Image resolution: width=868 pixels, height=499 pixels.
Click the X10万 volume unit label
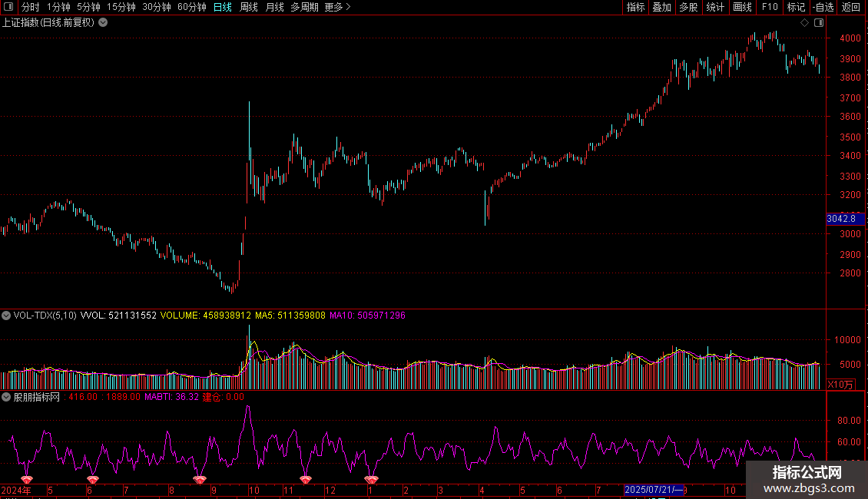840,385
